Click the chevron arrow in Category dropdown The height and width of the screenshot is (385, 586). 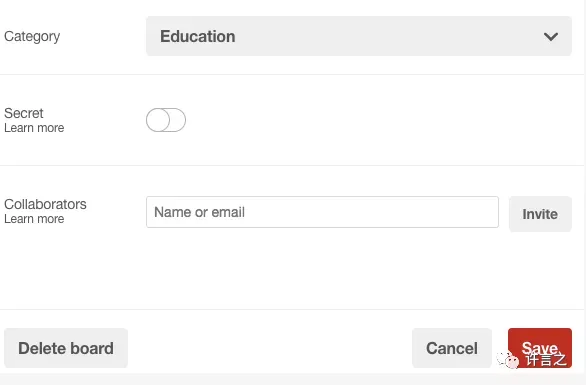(x=550, y=37)
